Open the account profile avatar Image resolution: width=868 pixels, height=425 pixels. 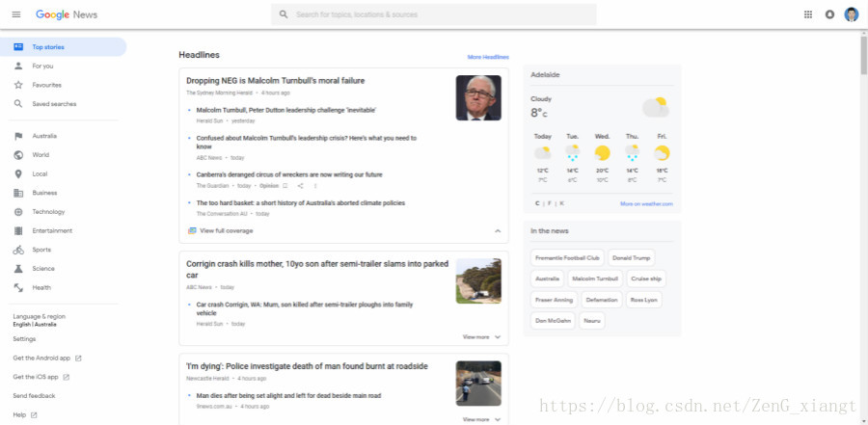pos(851,14)
